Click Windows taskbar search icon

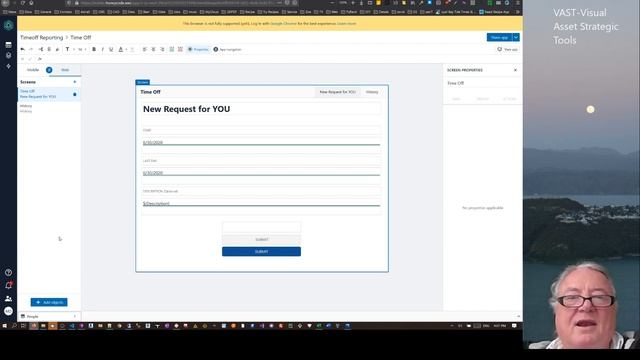14,326
